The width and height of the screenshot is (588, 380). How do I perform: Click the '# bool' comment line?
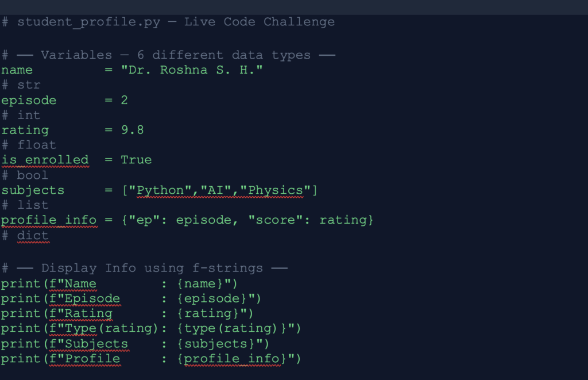[25, 175]
